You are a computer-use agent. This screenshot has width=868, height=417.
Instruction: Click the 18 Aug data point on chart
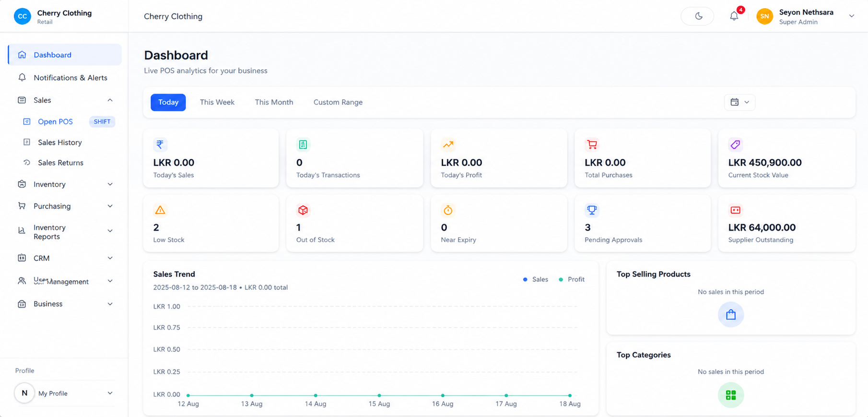pos(570,395)
